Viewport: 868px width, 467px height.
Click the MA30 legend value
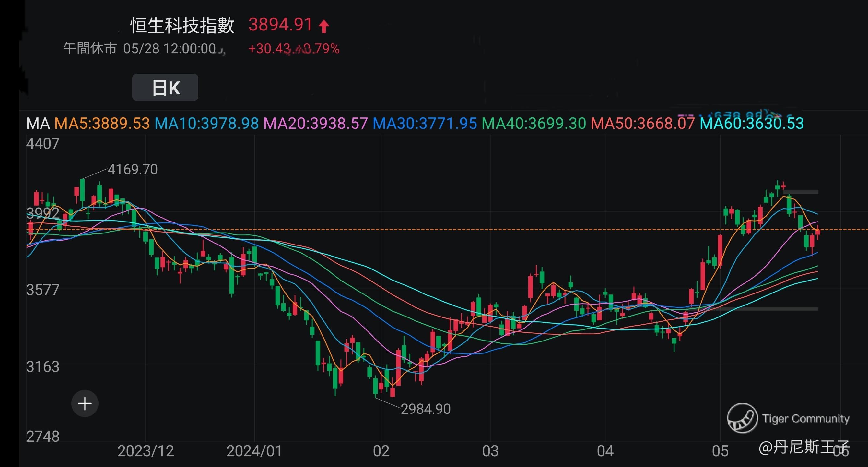[x=425, y=124]
